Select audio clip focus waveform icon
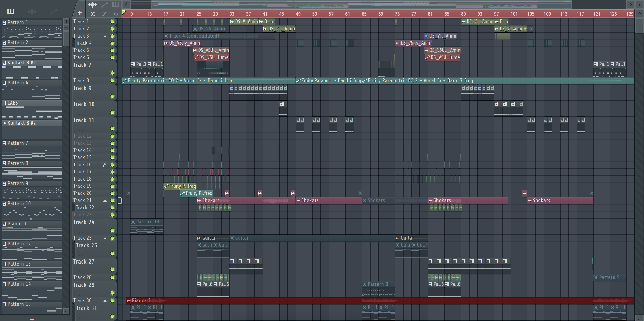 [93, 4]
